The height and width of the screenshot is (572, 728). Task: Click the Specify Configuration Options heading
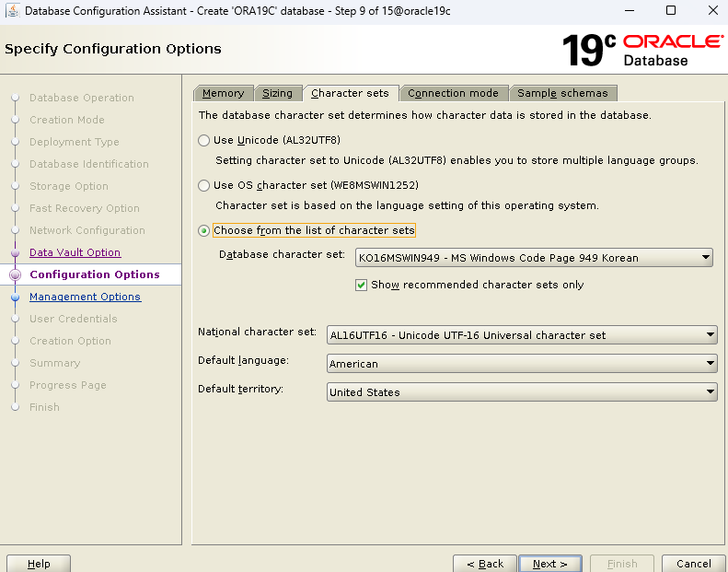113,49
